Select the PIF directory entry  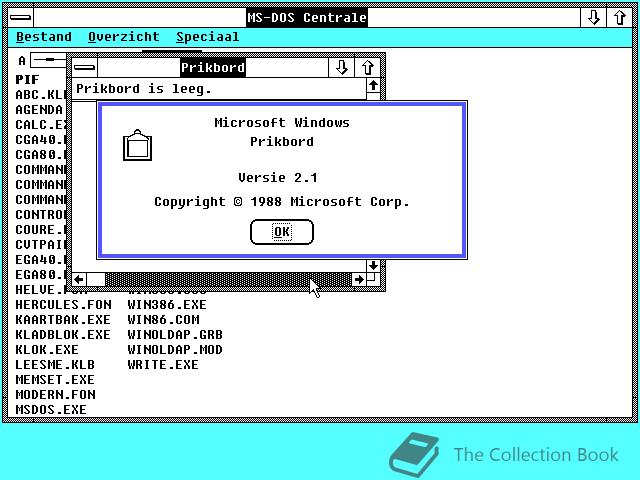click(x=27, y=80)
